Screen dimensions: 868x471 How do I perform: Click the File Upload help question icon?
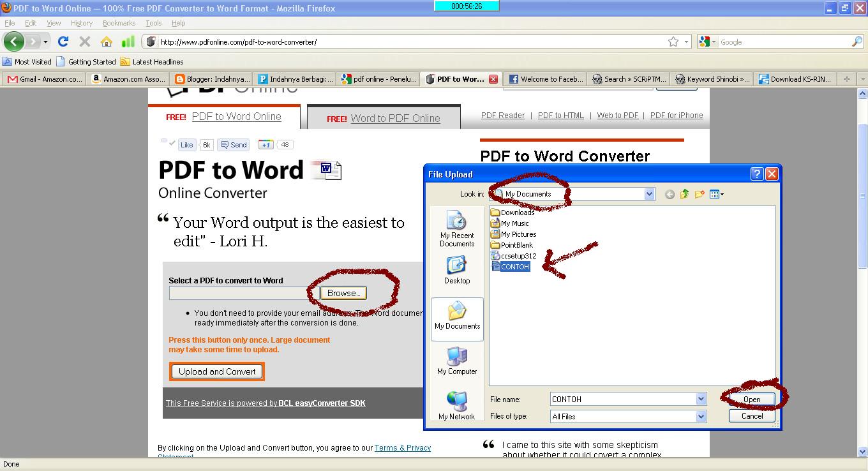coord(756,174)
